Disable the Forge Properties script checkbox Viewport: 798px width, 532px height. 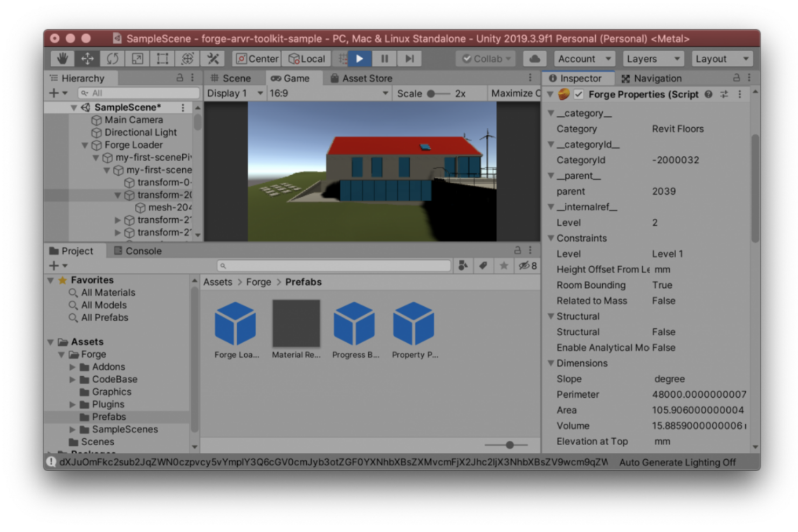579,94
